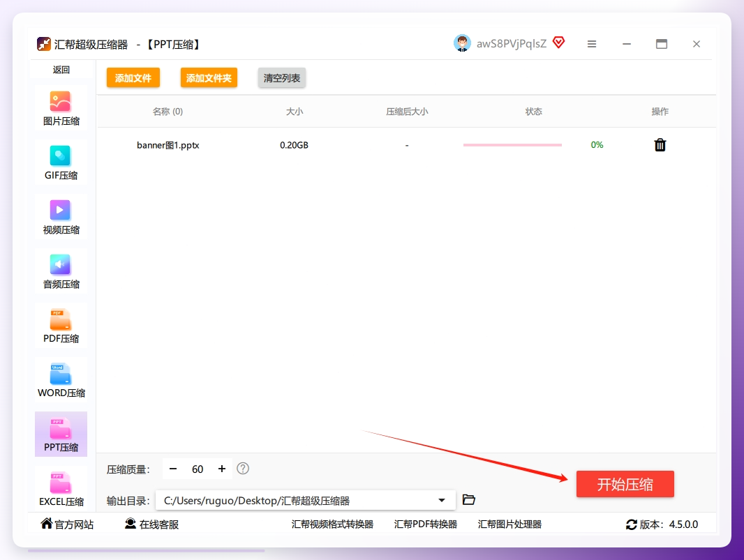Open the 视频压缩 video compression tool
Viewport: 744px width, 560px height.
pyautogui.click(x=61, y=218)
